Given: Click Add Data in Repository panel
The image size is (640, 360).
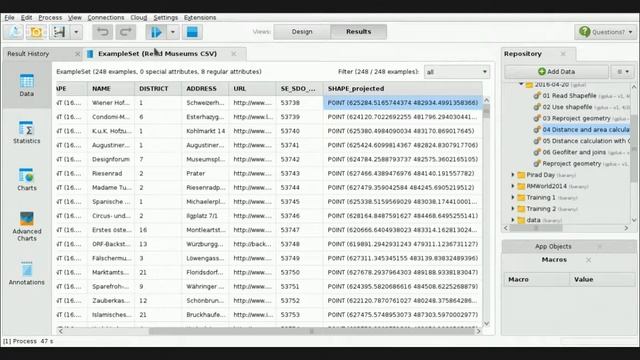Looking at the screenshot, I should (556, 71).
